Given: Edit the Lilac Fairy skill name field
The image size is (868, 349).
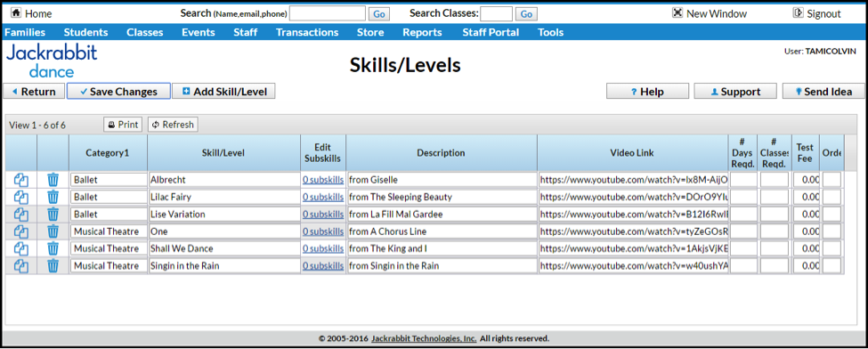Looking at the screenshot, I should (x=224, y=198).
